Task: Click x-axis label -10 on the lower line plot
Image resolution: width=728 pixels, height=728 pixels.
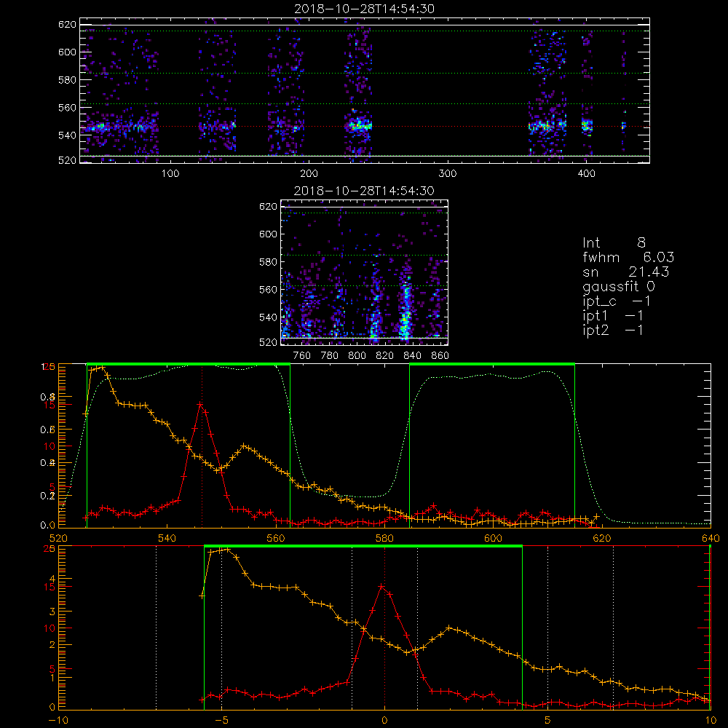Action: (x=58, y=720)
